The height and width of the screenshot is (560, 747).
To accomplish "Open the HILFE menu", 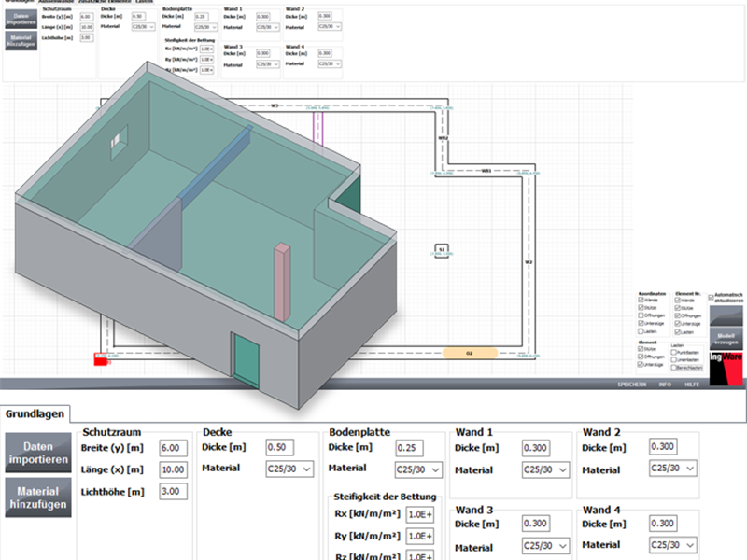I will pyautogui.click(x=692, y=385).
